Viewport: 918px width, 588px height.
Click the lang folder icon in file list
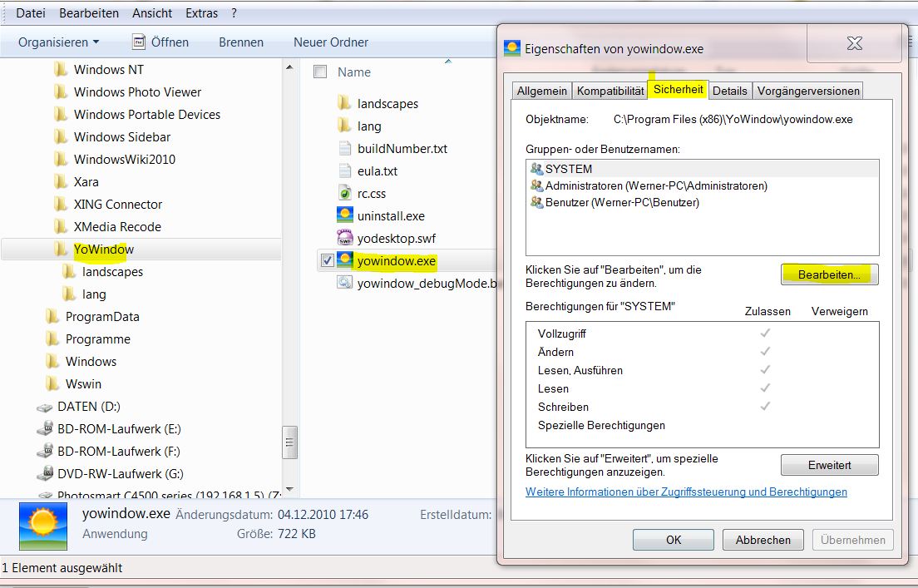coord(345,126)
